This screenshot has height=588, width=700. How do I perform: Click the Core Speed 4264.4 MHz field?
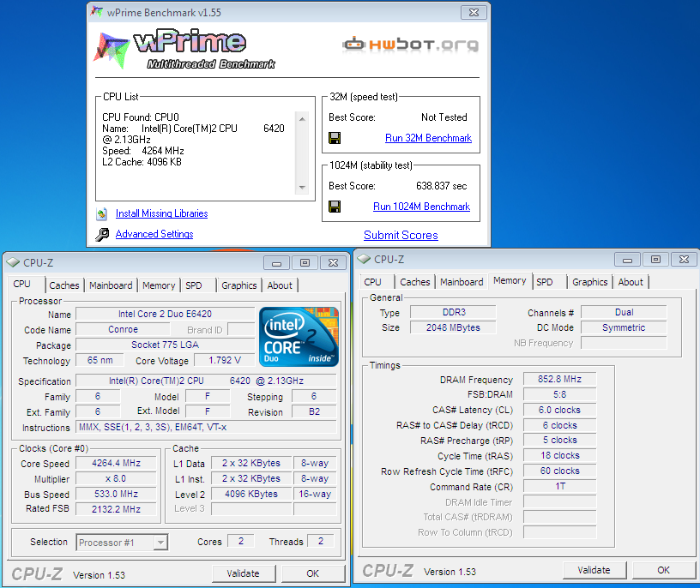pyautogui.click(x=116, y=463)
